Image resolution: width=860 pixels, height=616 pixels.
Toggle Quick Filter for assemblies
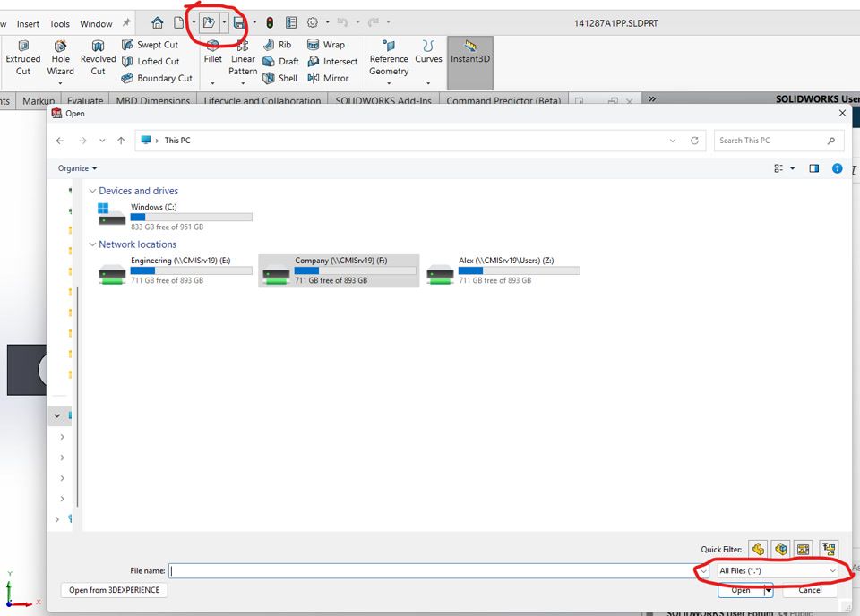click(x=781, y=549)
